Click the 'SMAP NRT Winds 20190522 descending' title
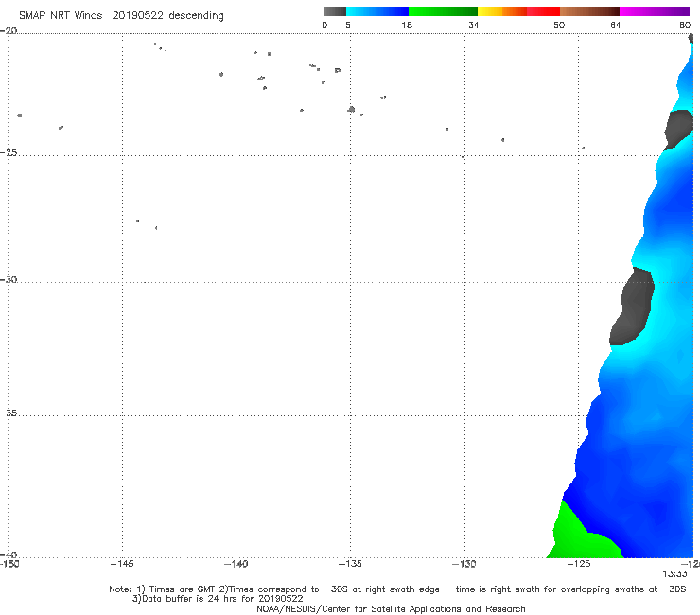 [121, 16]
